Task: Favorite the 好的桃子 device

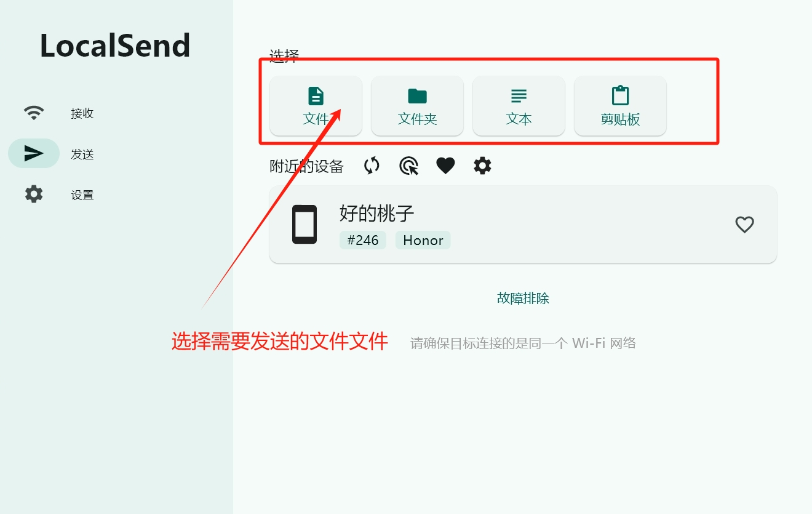Action: click(x=744, y=225)
